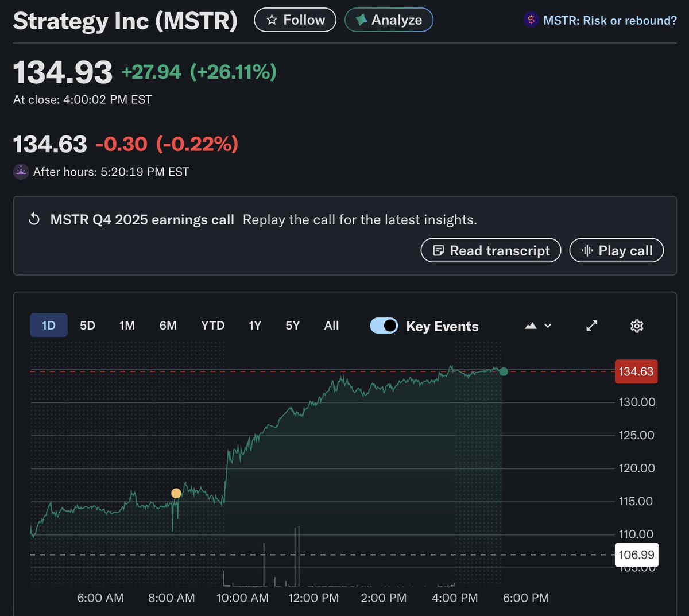Image resolution: width=689 pixels, height=616 pixels.
Task: Click the 106.99 previous close label
Action: tap(636, 555)
